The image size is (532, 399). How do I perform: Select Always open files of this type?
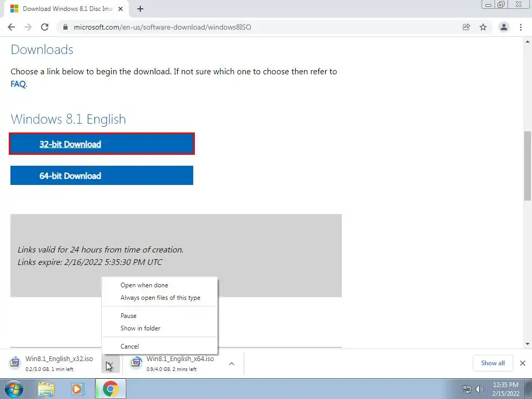click(x=159, y=298)
